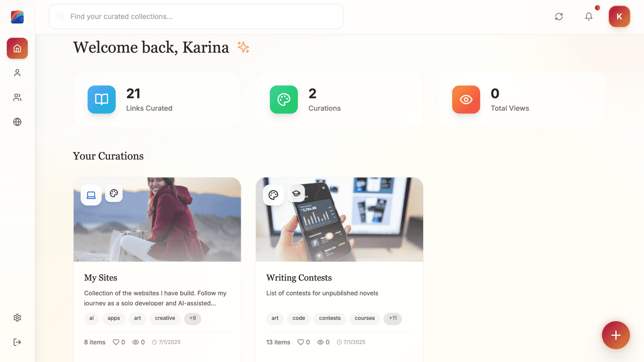Open the Community section via the people icon
This screenshot has width=644, height=362.
[17, 97]
